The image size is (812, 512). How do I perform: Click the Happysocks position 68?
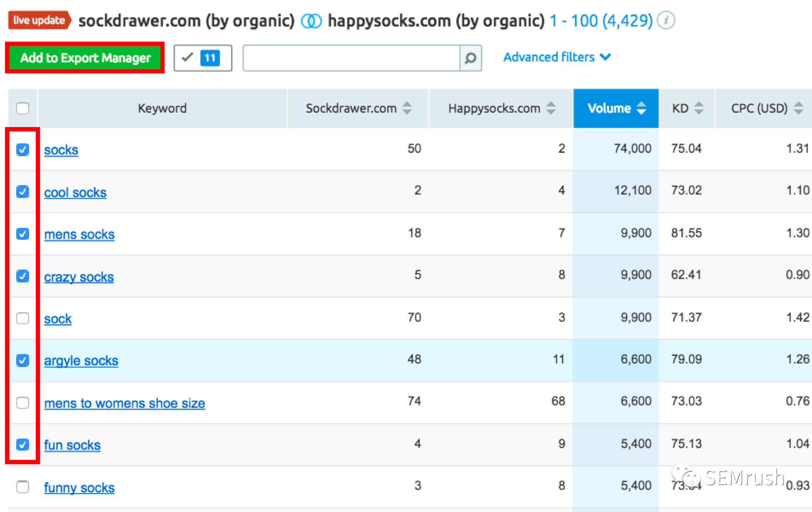click(558, 401)
